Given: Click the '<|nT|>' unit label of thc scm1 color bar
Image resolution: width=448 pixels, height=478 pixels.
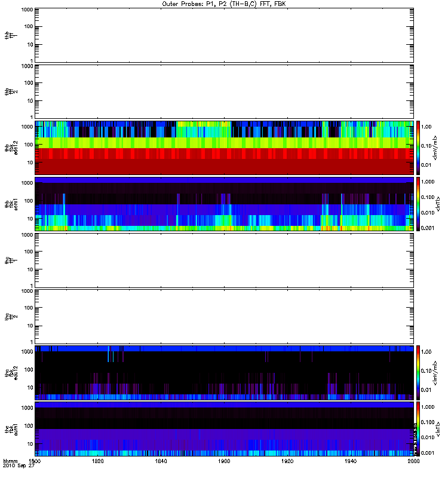Looking at the screenshot, I should (x=438, y=429).
